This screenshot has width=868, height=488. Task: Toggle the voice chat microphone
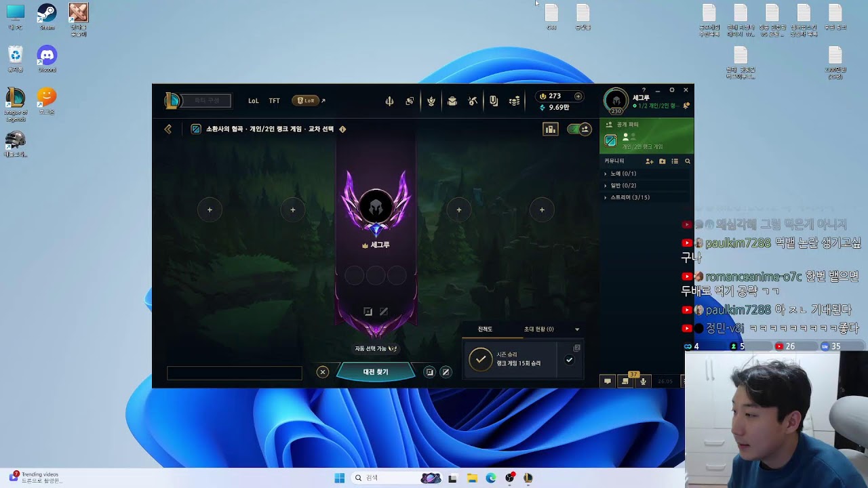644,381
